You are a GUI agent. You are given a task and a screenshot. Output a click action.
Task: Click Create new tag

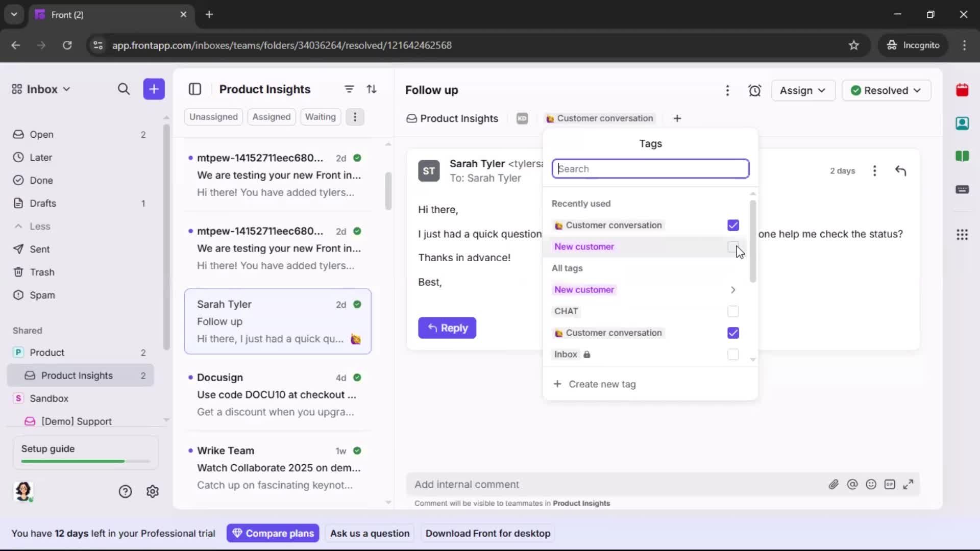595,384
